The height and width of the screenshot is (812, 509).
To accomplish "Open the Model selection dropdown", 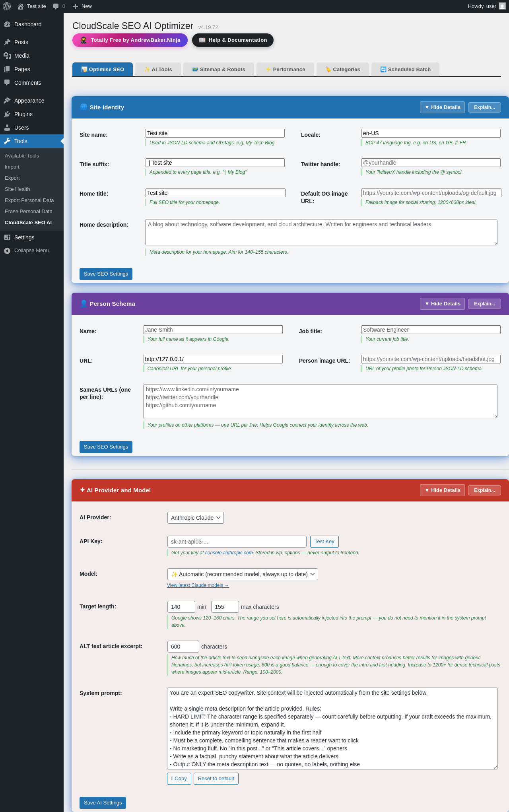I will pos(243,574).
